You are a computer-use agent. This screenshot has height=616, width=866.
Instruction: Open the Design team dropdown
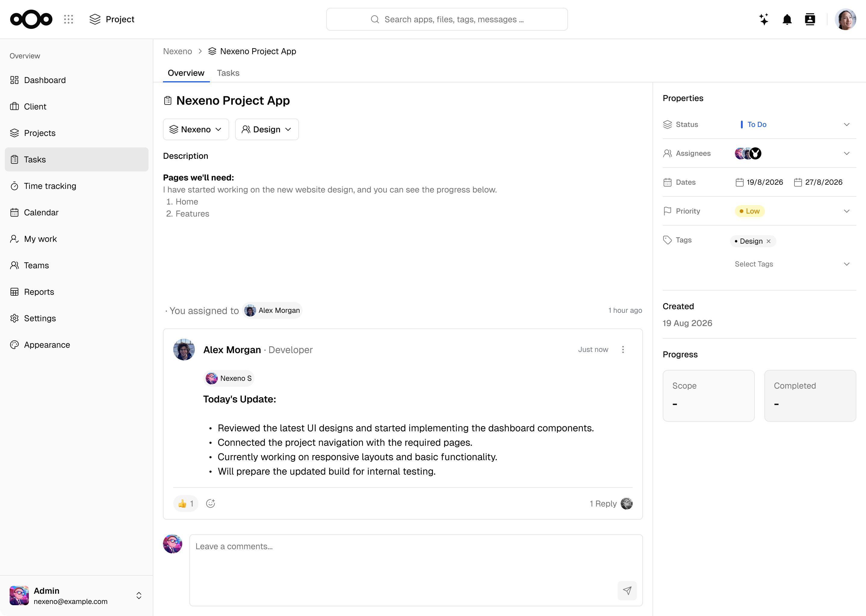click(267, 129)
